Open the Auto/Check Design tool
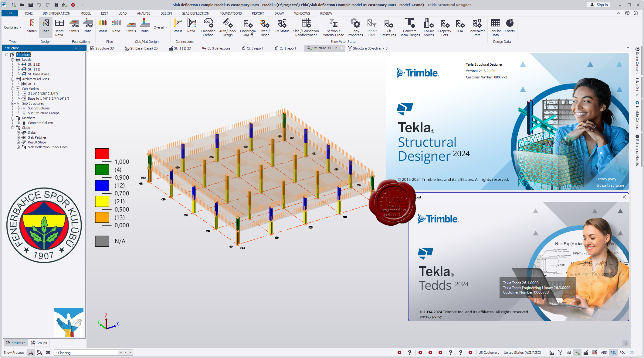Screen dimensions: 644x358 click(x=228, y=28)
